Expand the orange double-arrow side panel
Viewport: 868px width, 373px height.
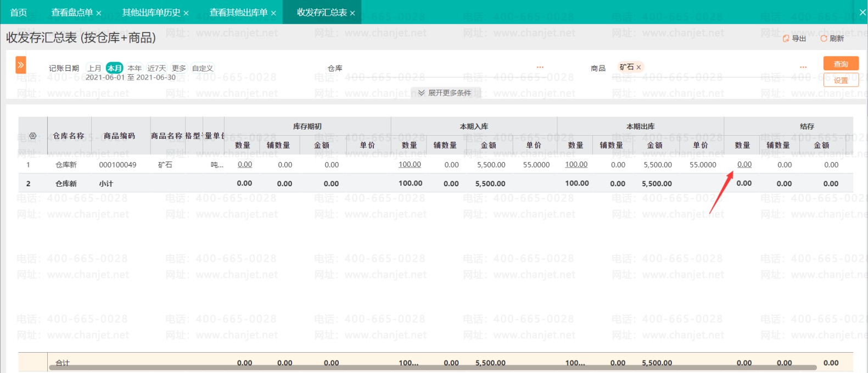pyautogui.click(x=21, y=65)
